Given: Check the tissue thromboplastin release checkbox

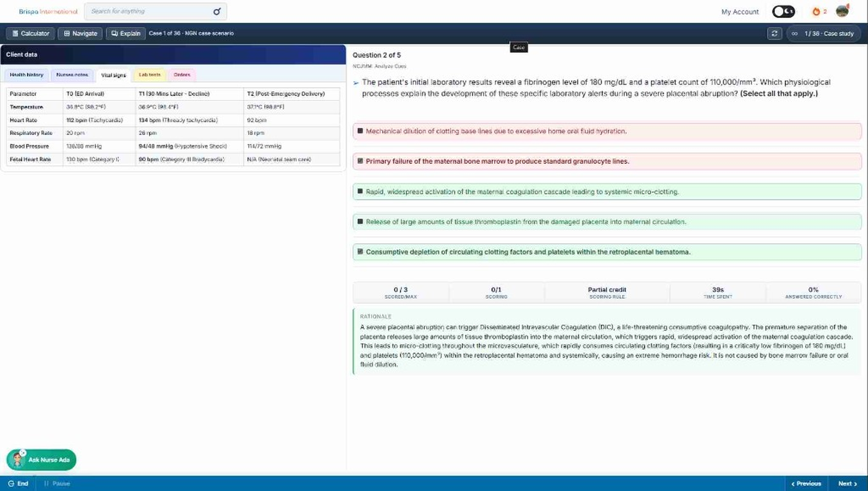Looking at the screenshot, I should click(x=360, y=221).
